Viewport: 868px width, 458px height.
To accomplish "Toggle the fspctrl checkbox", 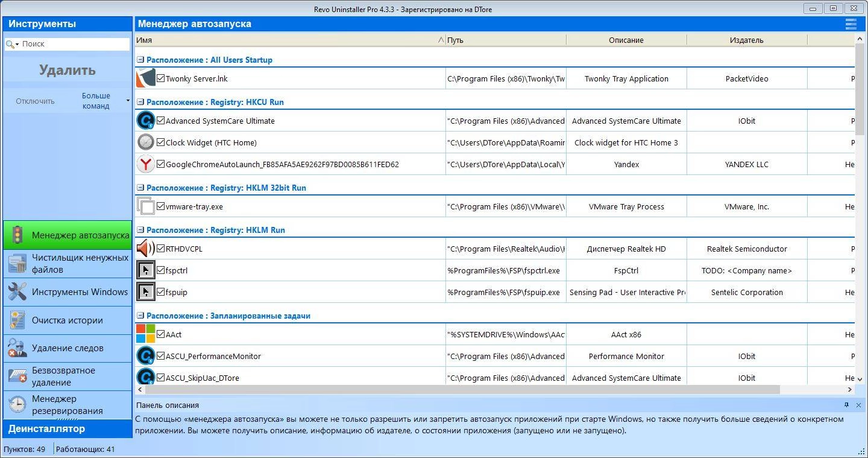I will (161, 270).
